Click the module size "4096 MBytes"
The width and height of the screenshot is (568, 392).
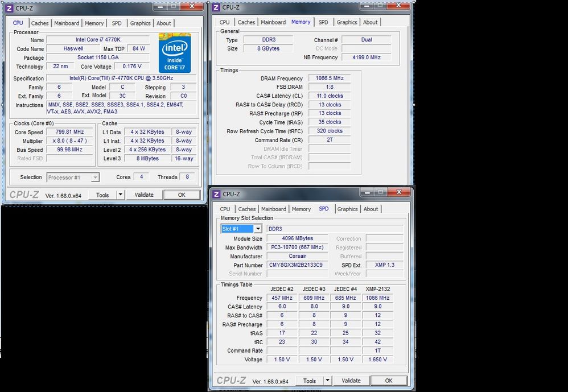pos(298,238)
